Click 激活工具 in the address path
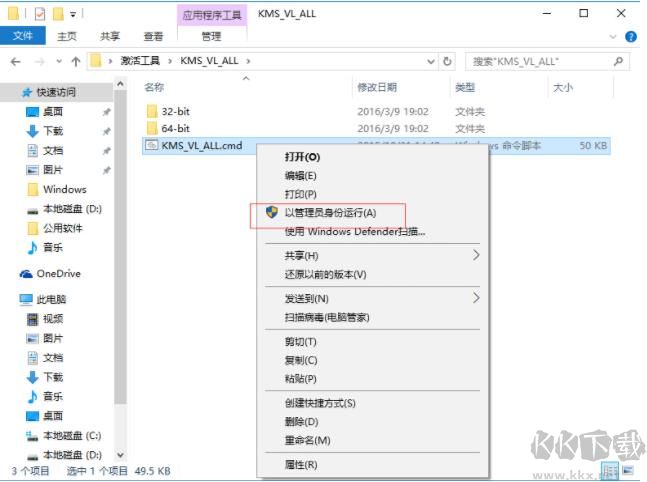The height and width of the screenshot is (482, 647). [x=140, y=61]
